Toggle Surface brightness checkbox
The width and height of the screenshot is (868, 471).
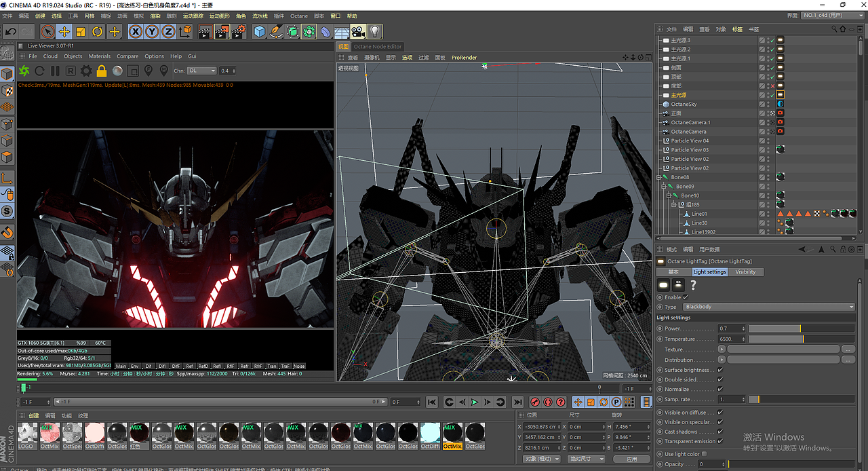tap(720, 370)
